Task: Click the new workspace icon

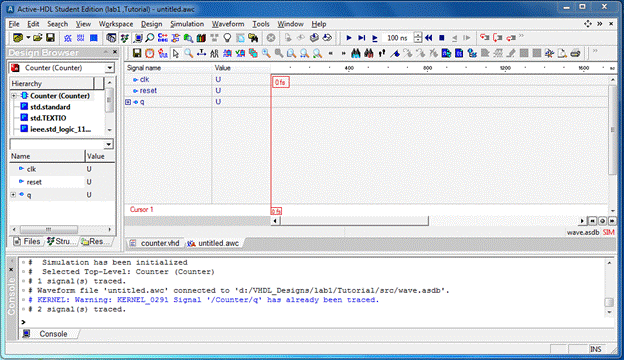Action: 18,38
